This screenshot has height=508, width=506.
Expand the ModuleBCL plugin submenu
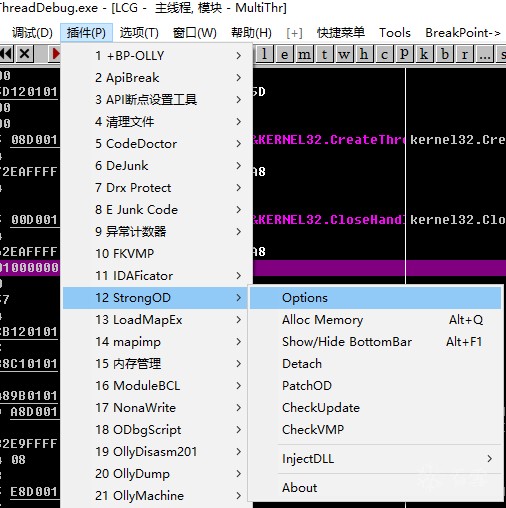coord(155,386)
